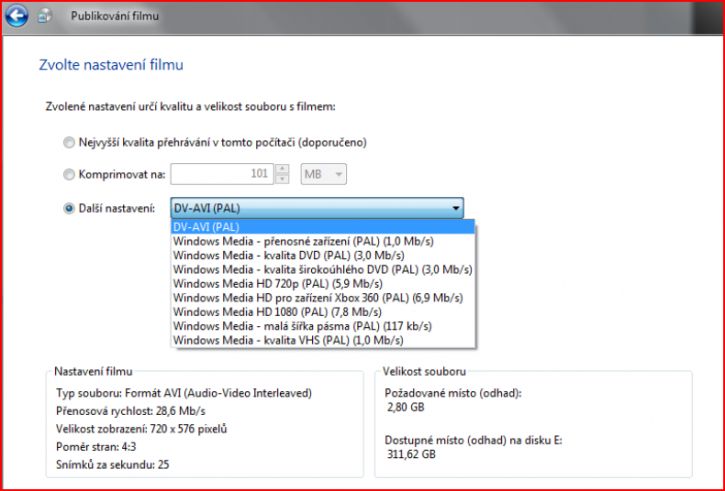Choose Windows Media HD 720p (PAL) option
The height and width of the screenshot is (491, 725).
pos(323,283)
